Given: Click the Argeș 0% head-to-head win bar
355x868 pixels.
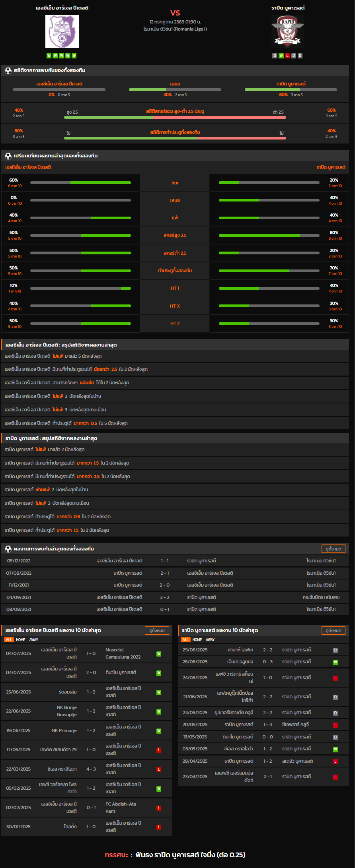Looking at the screenshot, I should 59,90.
